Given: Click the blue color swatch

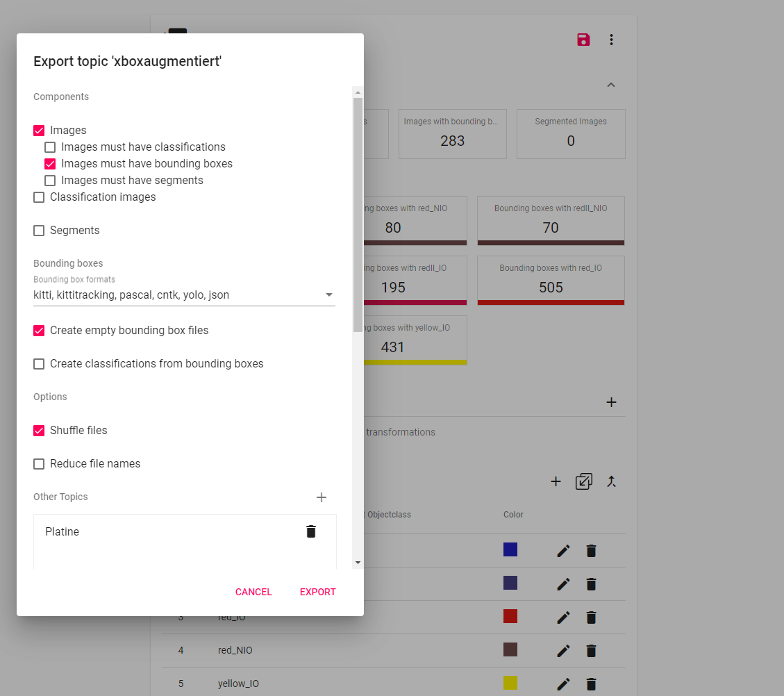Looking at the screenshot, I should (x=510, y=549).
